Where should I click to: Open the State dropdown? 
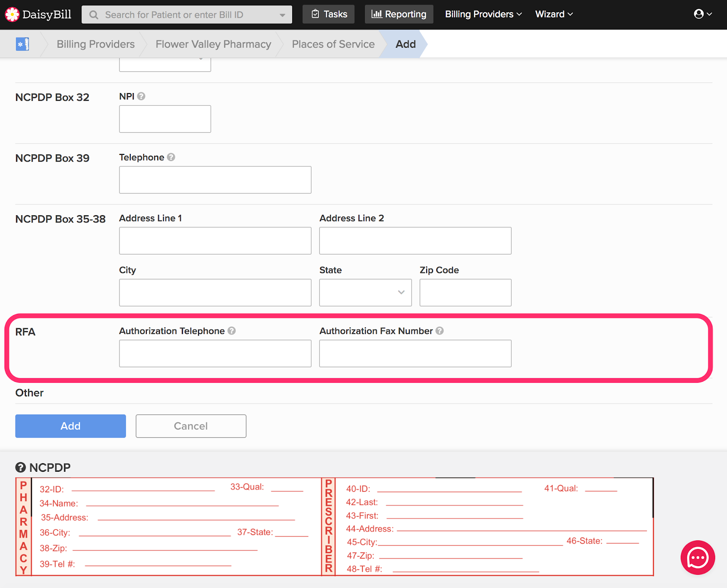[x=365, y=292]
